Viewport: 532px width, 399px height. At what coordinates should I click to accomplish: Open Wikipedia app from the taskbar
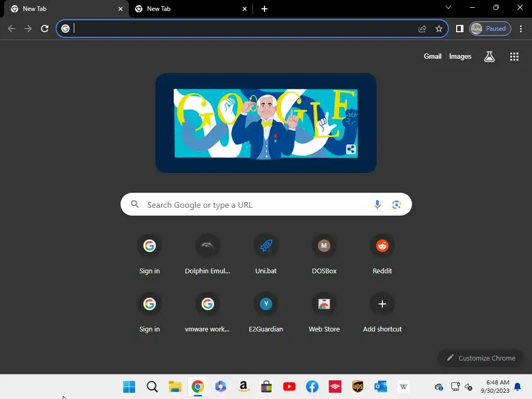pyautogui.click(x=403, y=387)
